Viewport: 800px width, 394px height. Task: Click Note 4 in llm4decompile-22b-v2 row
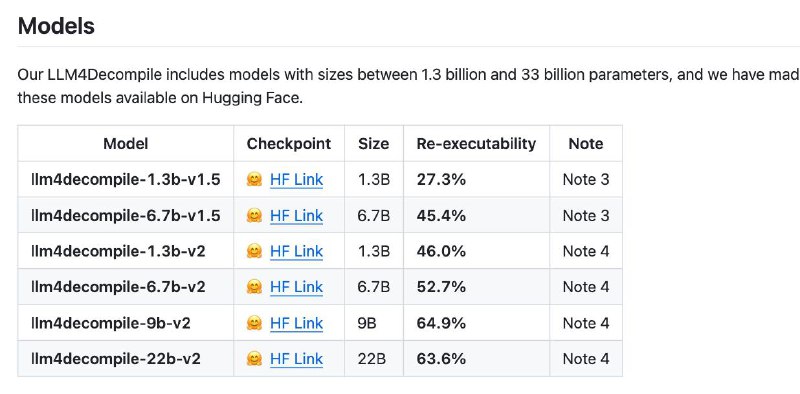tap(586, 359)
